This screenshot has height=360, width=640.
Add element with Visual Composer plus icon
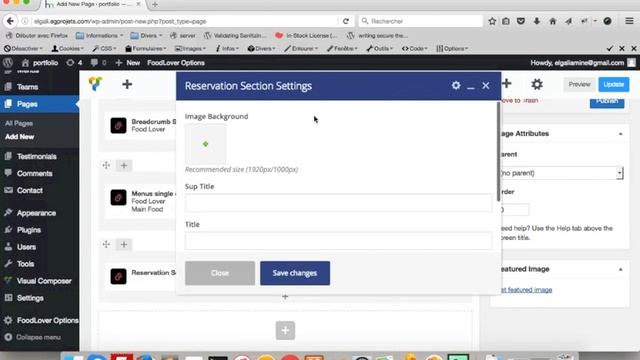127,84
